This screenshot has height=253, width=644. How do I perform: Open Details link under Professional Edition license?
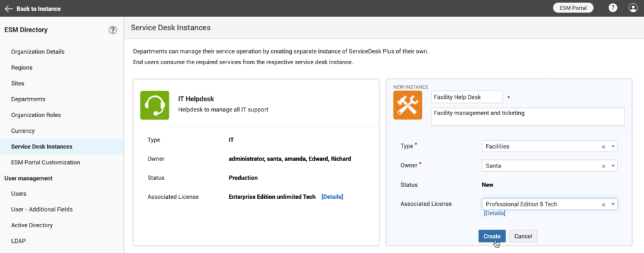click(x=494, y=213)
